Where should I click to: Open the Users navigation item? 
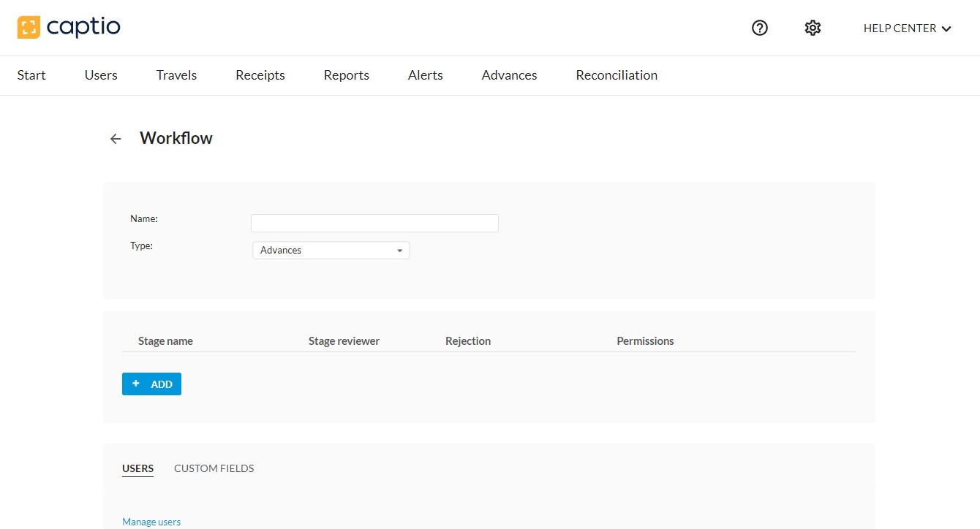(101, 75)
